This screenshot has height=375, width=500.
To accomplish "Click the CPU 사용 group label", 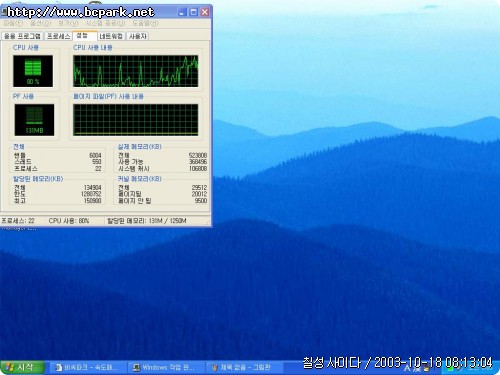I will (26, 48).
